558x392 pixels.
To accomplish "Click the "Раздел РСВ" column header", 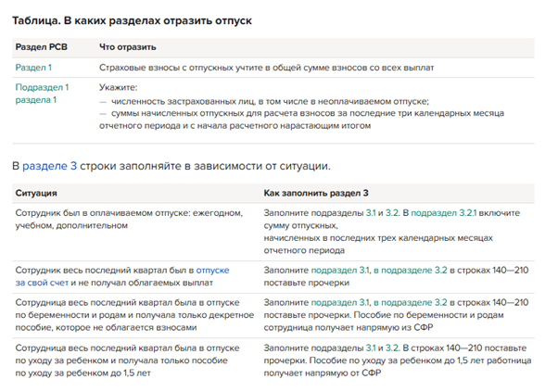I will click(41, 46).
